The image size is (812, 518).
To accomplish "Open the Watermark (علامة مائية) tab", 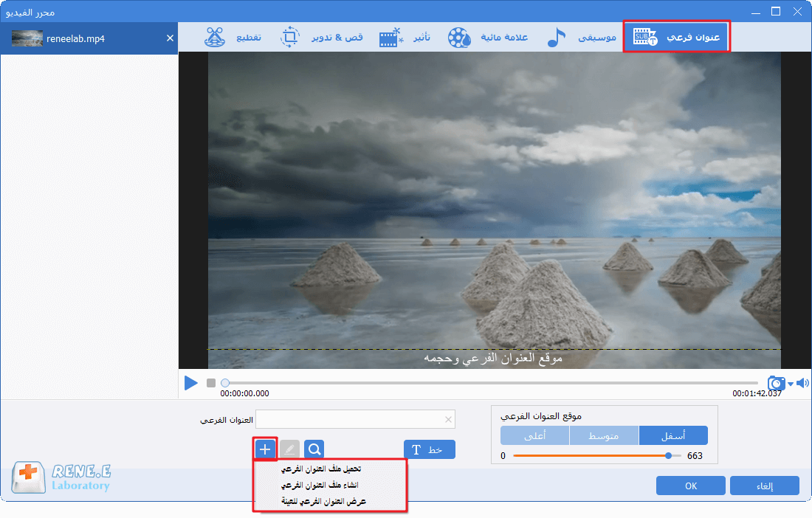I will [x=488, y=37].
